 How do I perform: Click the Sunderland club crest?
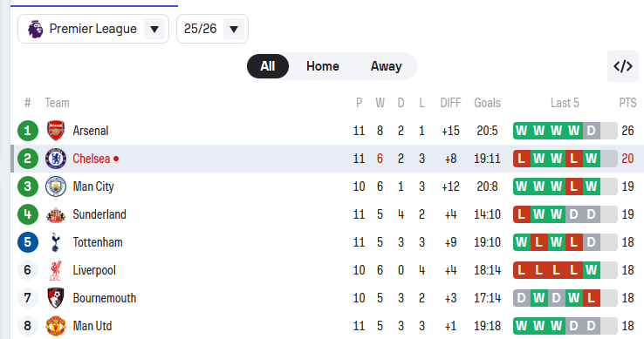pos(56,214)
